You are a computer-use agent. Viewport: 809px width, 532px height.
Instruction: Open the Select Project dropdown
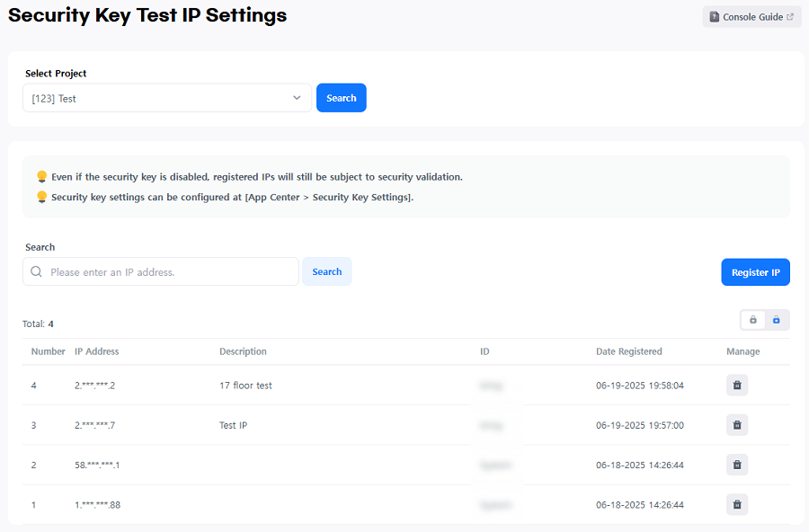(166, 99)
